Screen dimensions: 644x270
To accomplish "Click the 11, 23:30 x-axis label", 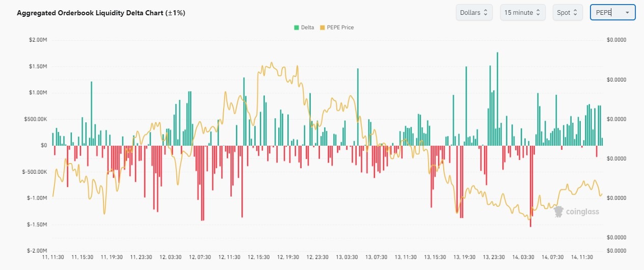I will (x=142, y=258).
